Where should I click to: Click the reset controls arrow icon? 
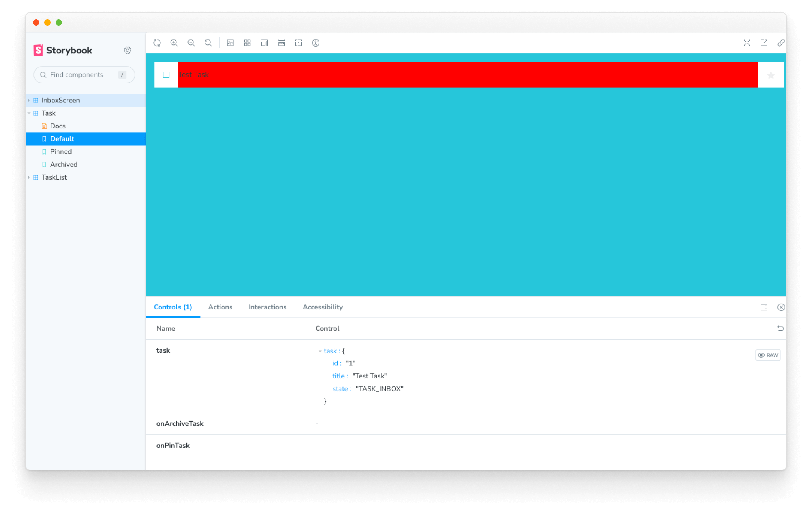pos(781,328)
